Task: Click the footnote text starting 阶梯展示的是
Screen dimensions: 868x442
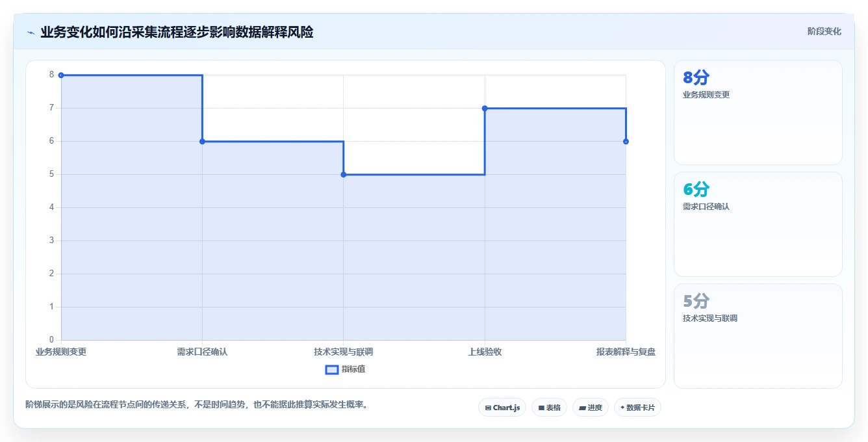Action: coord(198,404)
